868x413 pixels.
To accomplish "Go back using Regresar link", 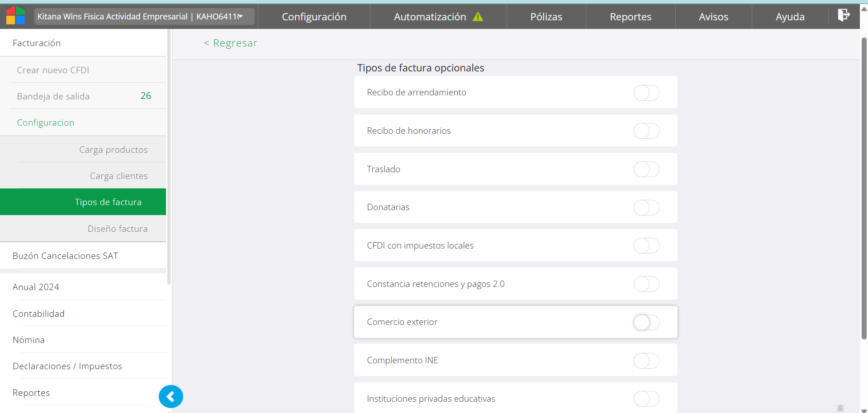I will (230, 43).
